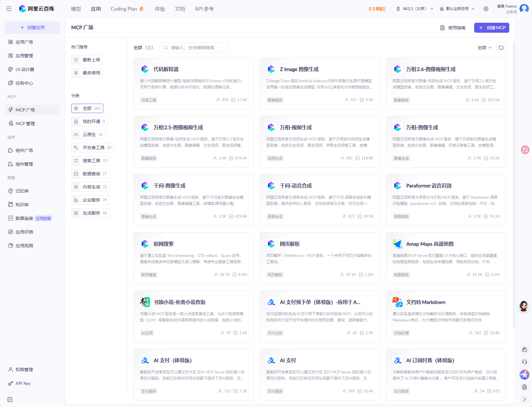This screenshot has width=532, height=407.
Task: Open the settings gear icon
Action: (486, 9)
